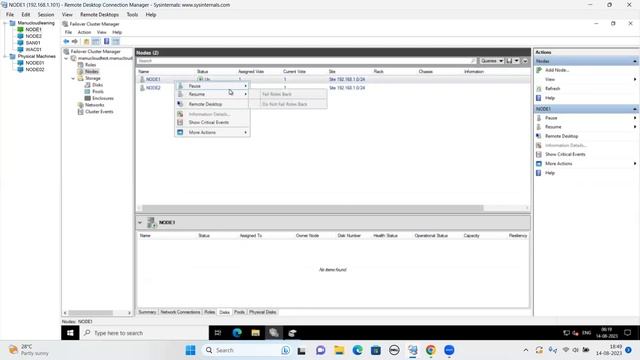Choose Show Critical Events in context menu
The width and height of the screenshot is (640, 360).
coord(212,122)
